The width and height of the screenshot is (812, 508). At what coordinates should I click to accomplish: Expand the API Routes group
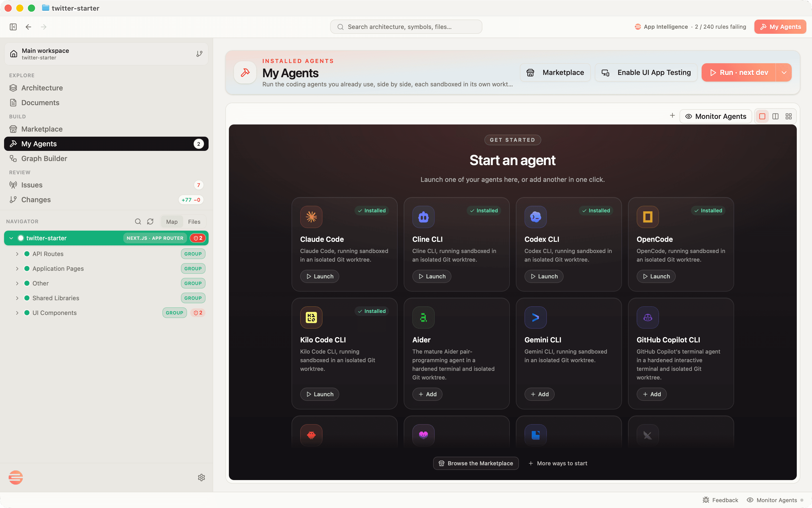pyautogui.click(x=17, y=254)
